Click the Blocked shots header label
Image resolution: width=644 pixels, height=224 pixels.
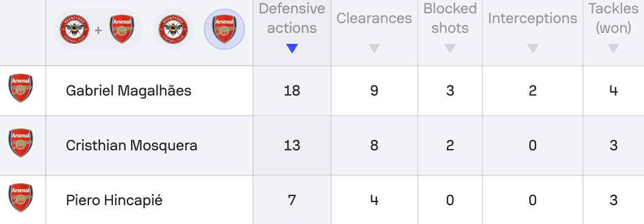pos(450,18)
